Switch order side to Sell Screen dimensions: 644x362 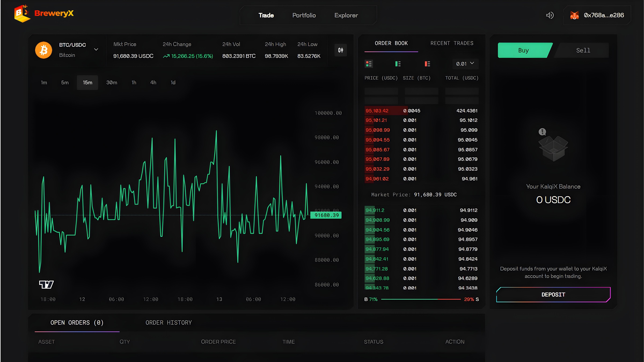tap(583, 50)
